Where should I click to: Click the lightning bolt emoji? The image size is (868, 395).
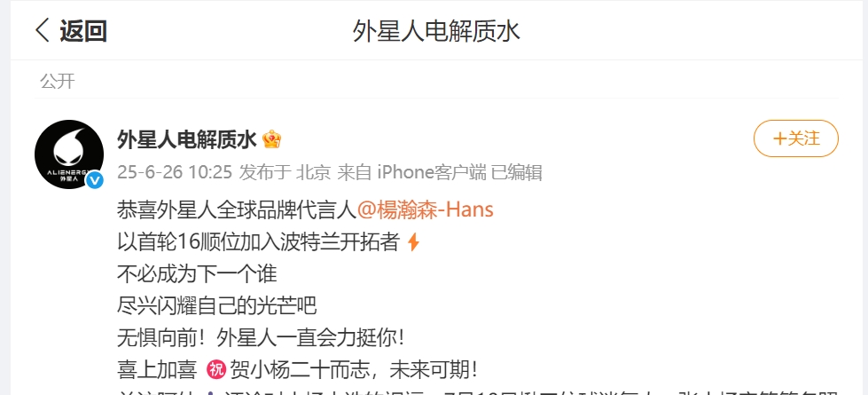tap(413, 242)
